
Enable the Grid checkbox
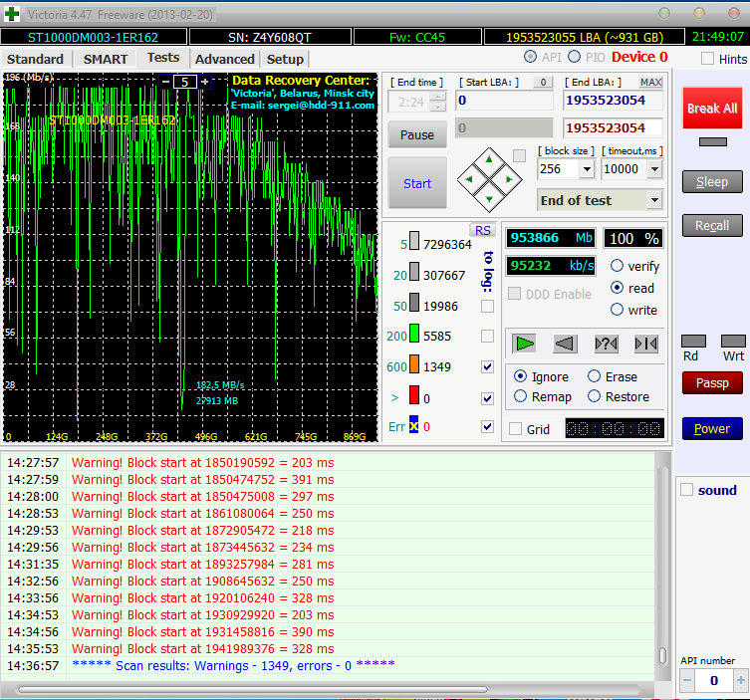click(x=516, y=429)
